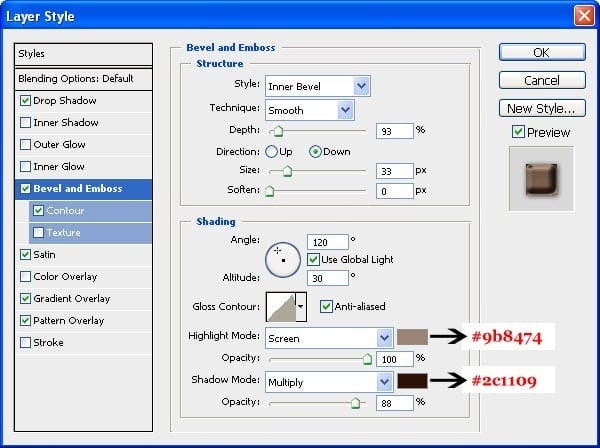Uncheck the Gradient Overlay checkbox

coord(25,298)
